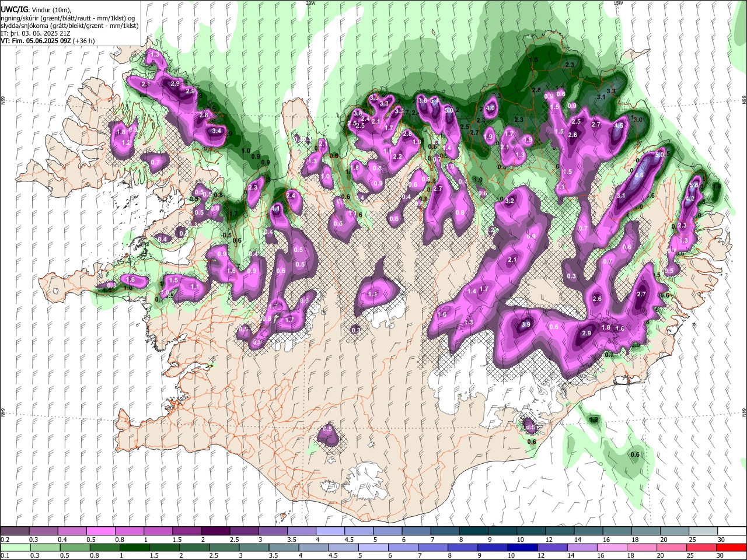This screenshot has height=560, width=747.
Task: Select the '0.2' legend scale label
Action: point(5,540)
